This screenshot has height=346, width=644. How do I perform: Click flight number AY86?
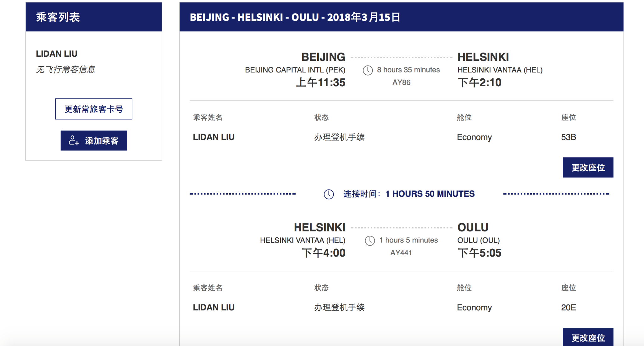(401, 82)
